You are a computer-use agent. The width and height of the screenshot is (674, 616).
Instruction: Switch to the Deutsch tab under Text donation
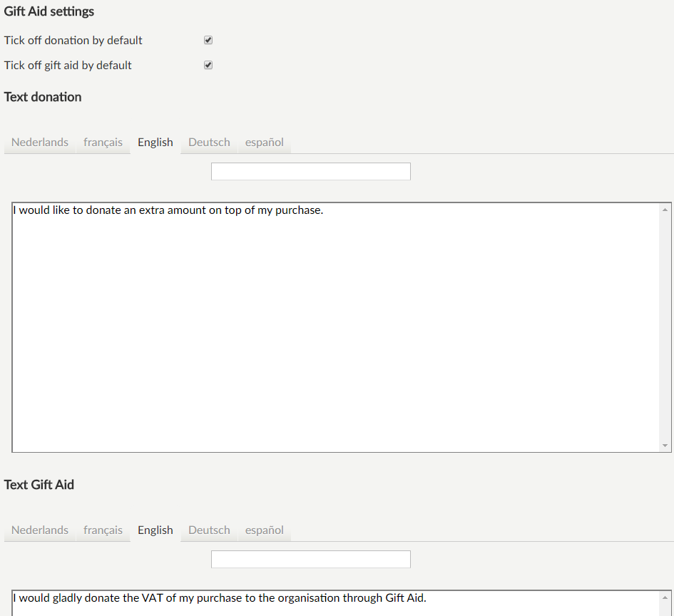(208, 142)
